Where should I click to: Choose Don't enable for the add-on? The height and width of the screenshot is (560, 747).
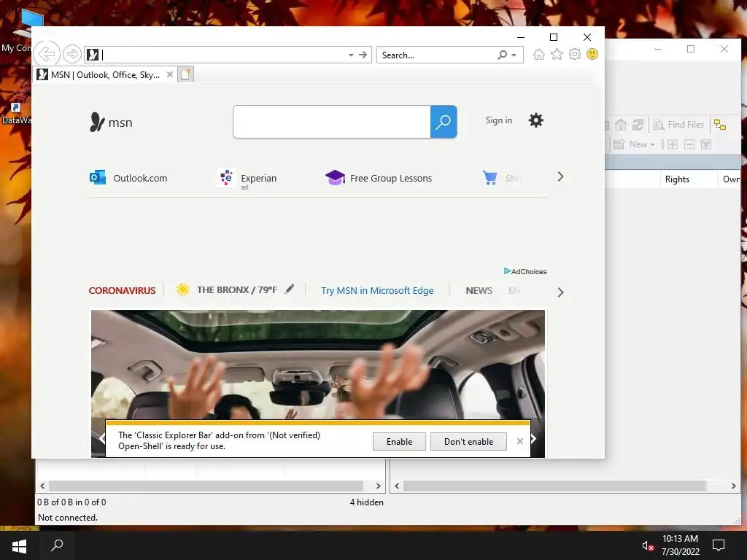click(468, 441)
